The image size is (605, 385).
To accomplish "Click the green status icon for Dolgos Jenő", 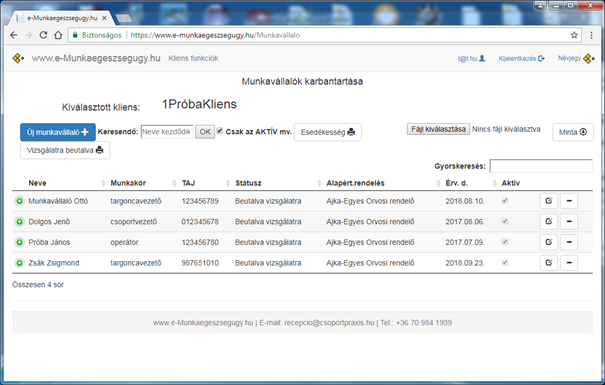I will [19, 221].
